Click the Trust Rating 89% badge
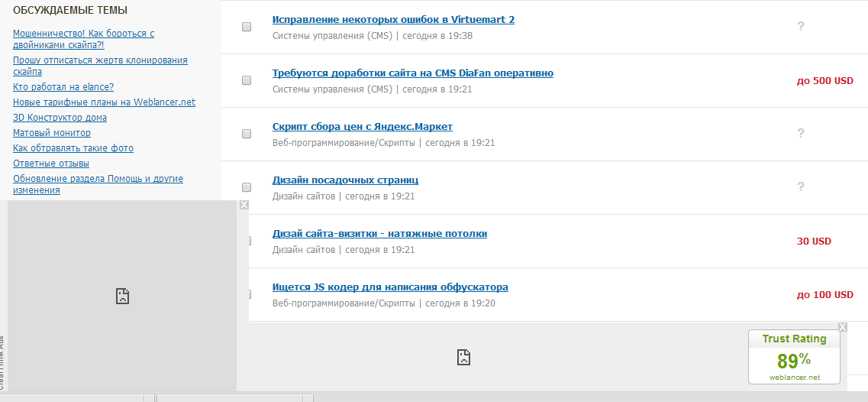The image size is (868, 402). (x=794, y=357)
